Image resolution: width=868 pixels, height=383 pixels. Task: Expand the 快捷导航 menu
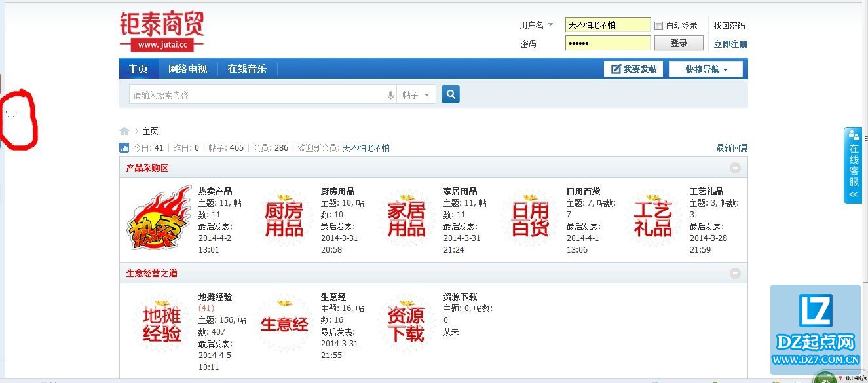(x=706, y=69)
